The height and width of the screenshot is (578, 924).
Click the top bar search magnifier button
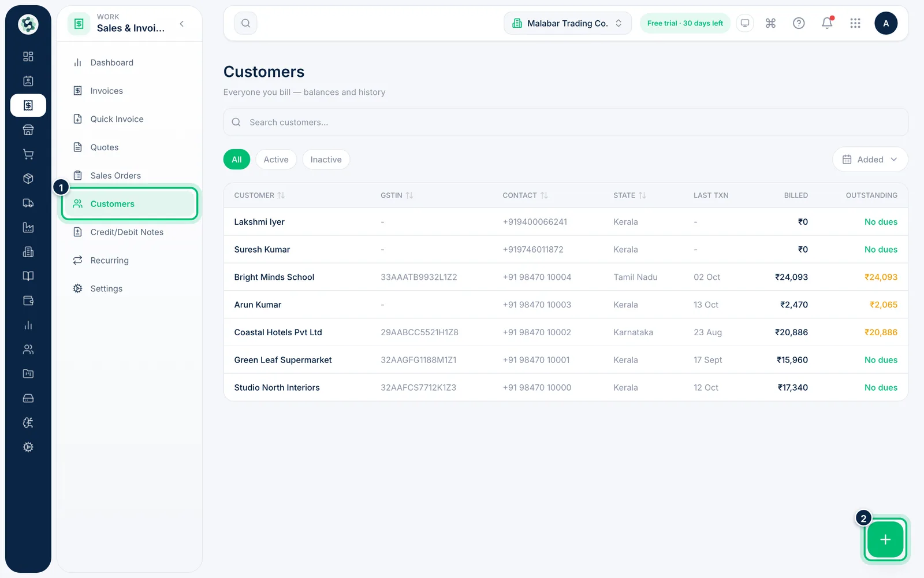[245, 23]
